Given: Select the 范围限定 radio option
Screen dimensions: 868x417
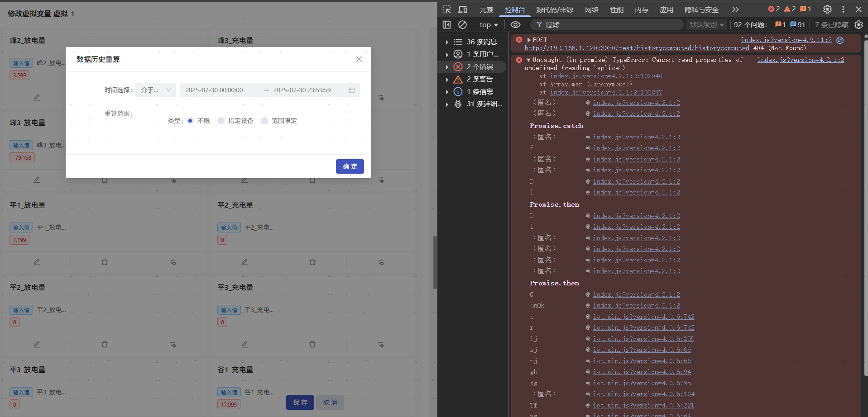Looking at the screenshot, I should [x=264, y=121].
